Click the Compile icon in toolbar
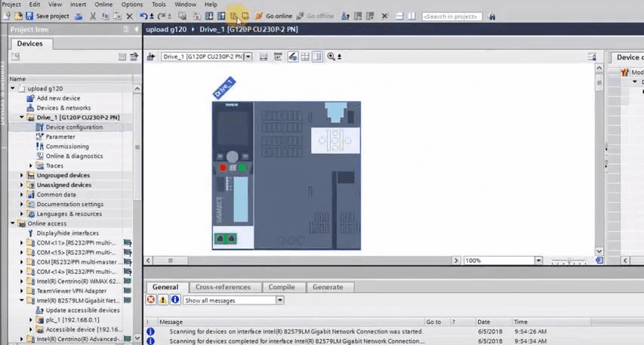The height and width of the screenshot is (345, 644). point(197,17)
